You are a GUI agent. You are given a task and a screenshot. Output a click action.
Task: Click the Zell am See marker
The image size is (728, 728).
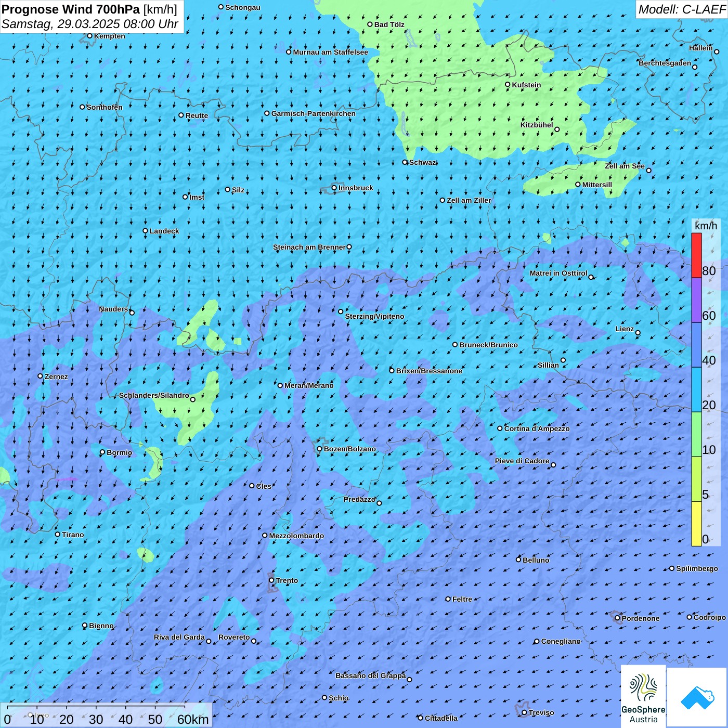click(x=648, y=171)
